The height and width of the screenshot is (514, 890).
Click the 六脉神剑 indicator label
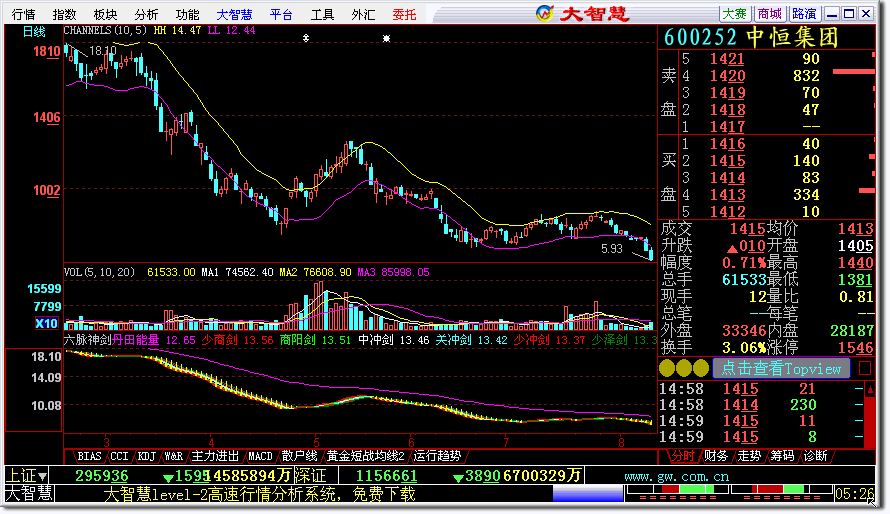pos(87,340)
